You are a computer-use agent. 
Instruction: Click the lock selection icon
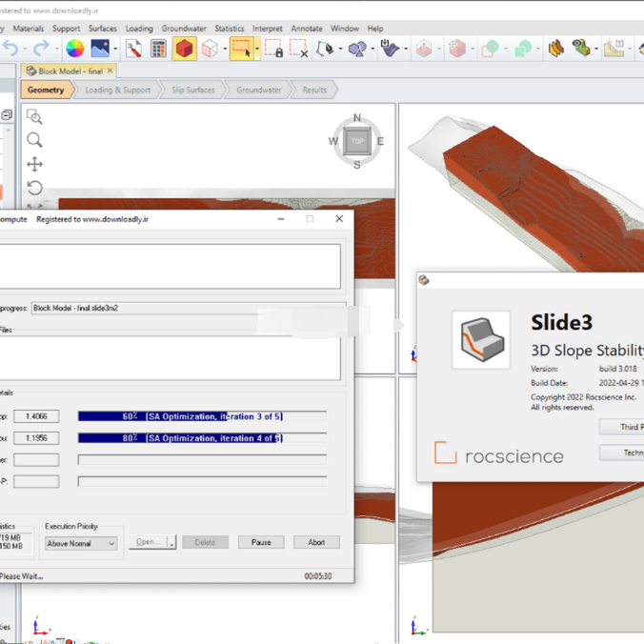pos(273,49)
